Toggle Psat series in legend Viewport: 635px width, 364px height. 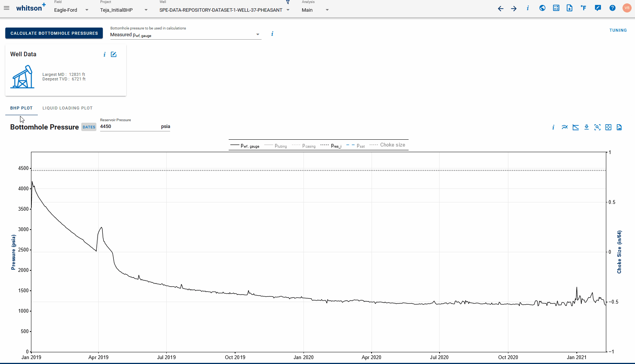(356, 145)
